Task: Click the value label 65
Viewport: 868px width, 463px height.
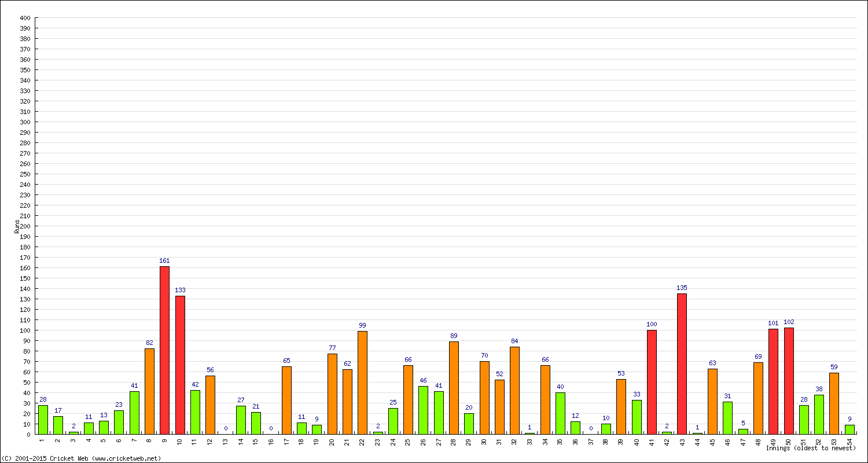Action: [x=286, y=361]
